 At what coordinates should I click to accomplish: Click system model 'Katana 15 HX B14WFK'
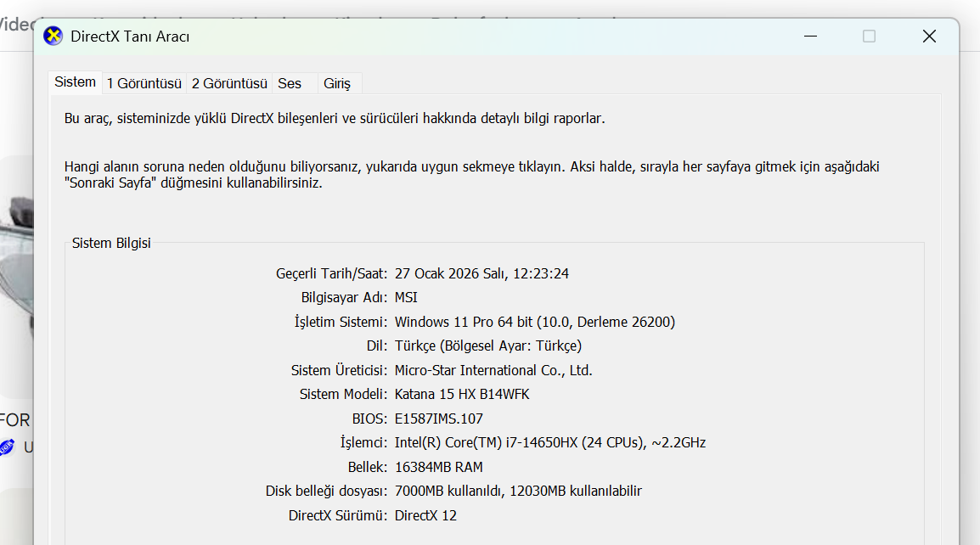coord(462,395)
